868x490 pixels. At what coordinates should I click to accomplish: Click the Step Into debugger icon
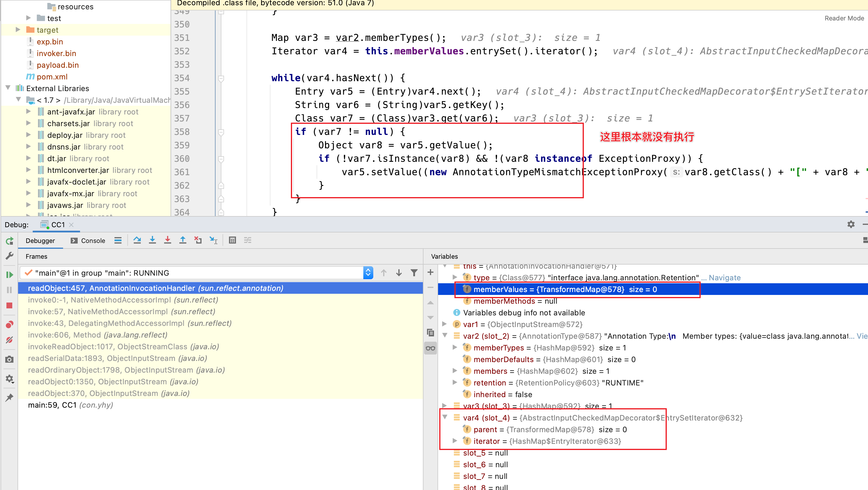[152, 240]
